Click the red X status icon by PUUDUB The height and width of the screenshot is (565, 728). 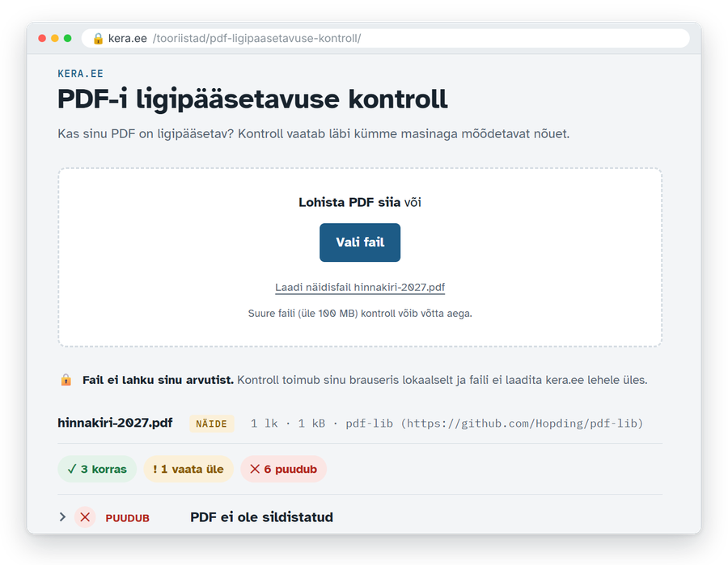tap(85, 517)
